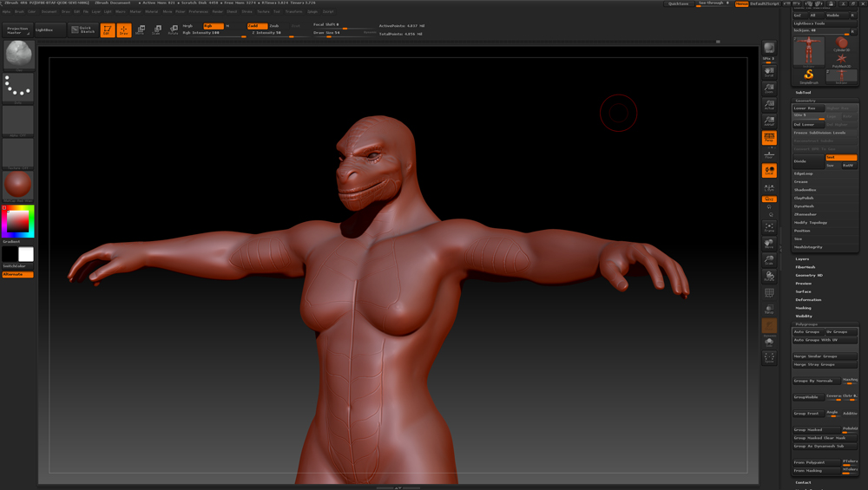Screen dimensions: 868x490
Task: Activate the Edit mode button
Action: (108, 30)
